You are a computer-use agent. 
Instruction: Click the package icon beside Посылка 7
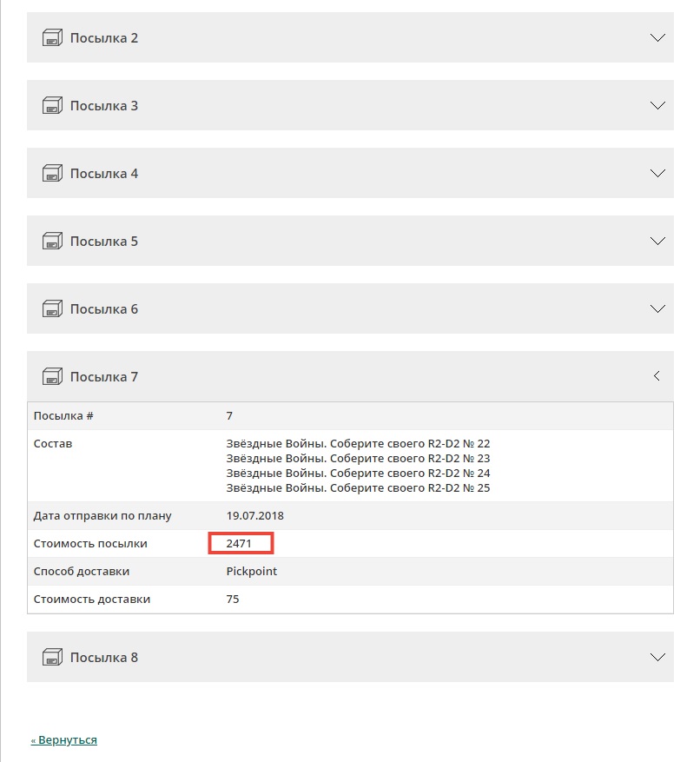[53, 376]
